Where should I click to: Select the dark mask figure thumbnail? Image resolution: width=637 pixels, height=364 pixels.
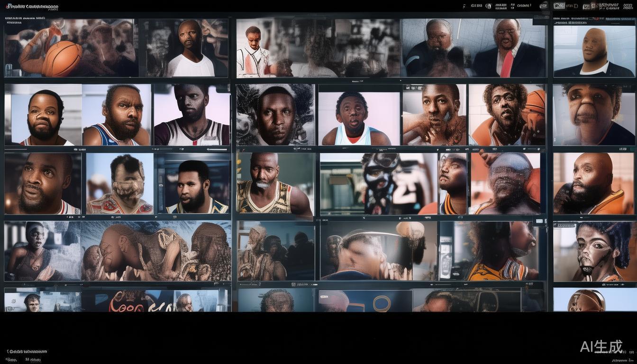(378, 183)
